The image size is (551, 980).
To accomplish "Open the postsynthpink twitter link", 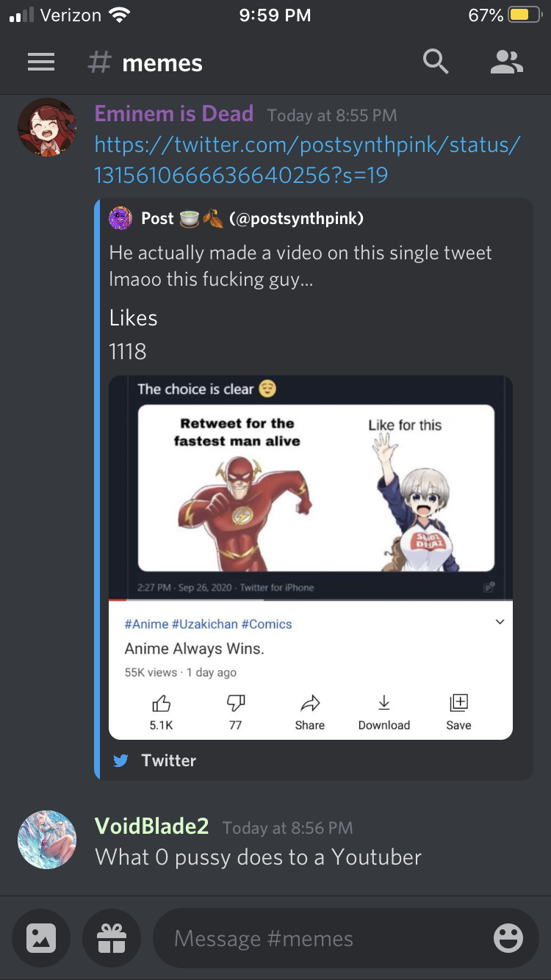I will 307,159.
